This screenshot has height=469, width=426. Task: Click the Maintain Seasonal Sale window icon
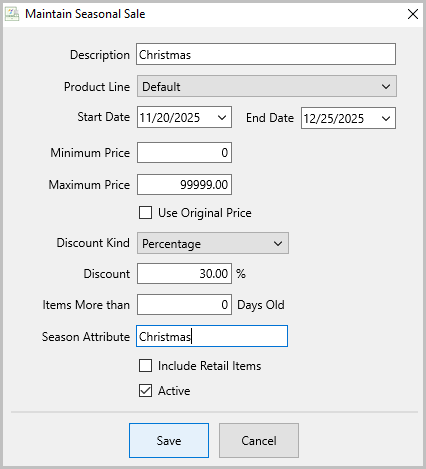[12, 14]
